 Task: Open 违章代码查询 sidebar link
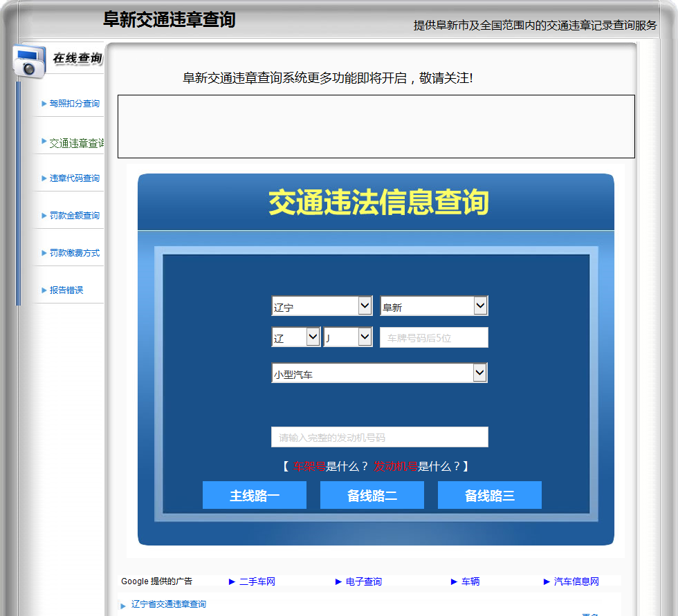(74, 178)
